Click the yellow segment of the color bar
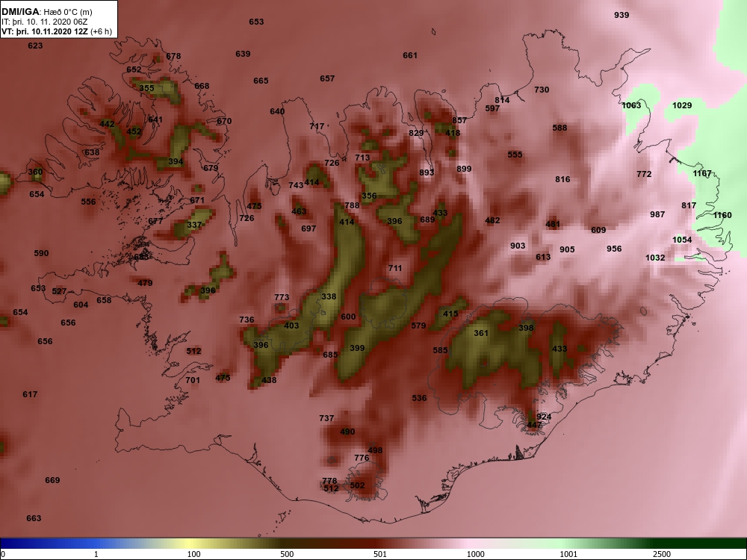Image resolution: width=747 pixels, height=560 pixels. (x=190, y=544)
